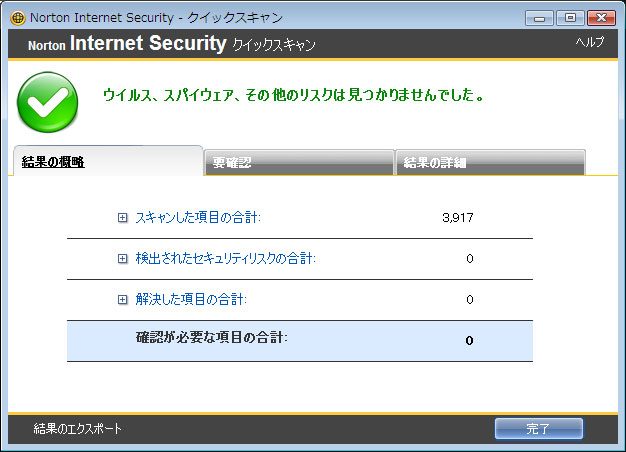Click the green checkmark status icon
626x452 pixels.
click(x=48, y=102)
